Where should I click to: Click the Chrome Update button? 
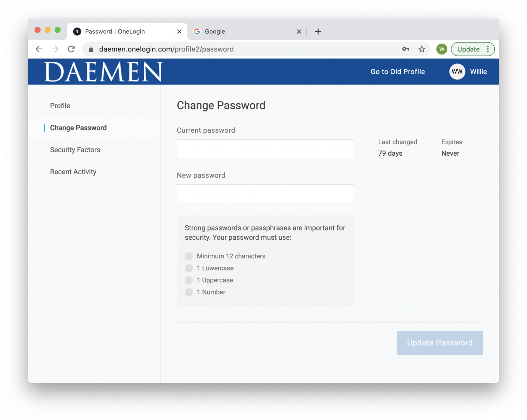(x=468, y=49)
